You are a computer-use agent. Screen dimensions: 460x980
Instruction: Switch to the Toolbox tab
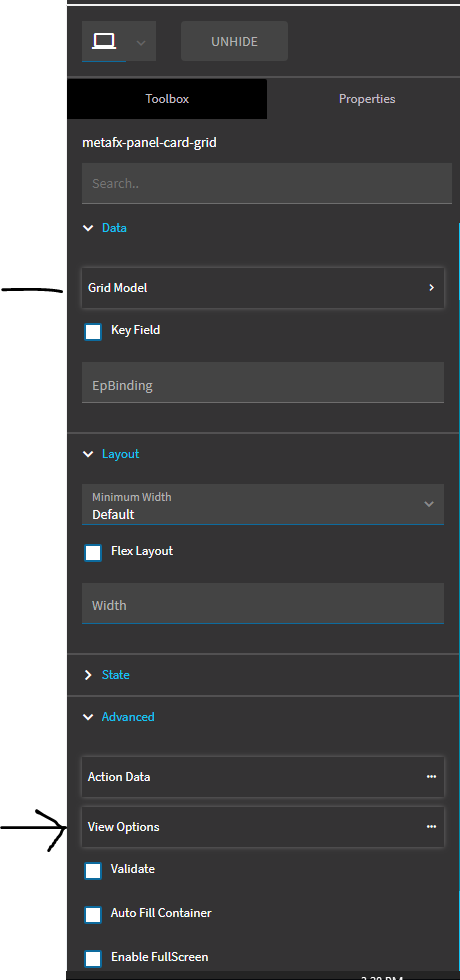[x=167, y=99]
